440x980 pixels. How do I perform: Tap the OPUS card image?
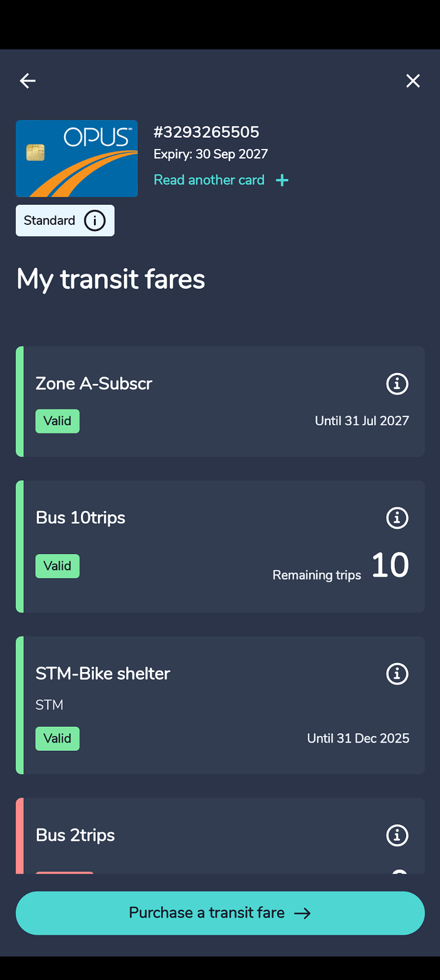[76, 158]
